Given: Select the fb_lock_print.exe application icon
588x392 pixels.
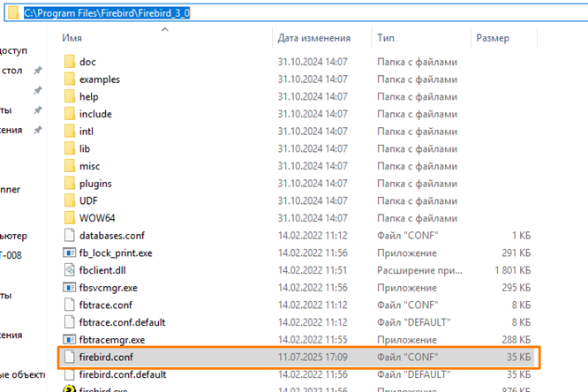Looking at the screenshot, I should [x=70, y=253].
